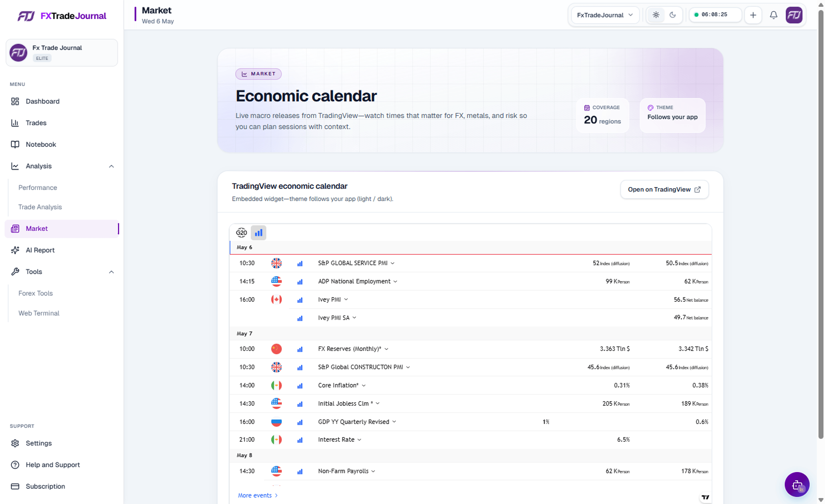Viewport: 825px width, 504px height.
Task: Open the FxTradeJournal account dropdown
Action: click(605, 15)
